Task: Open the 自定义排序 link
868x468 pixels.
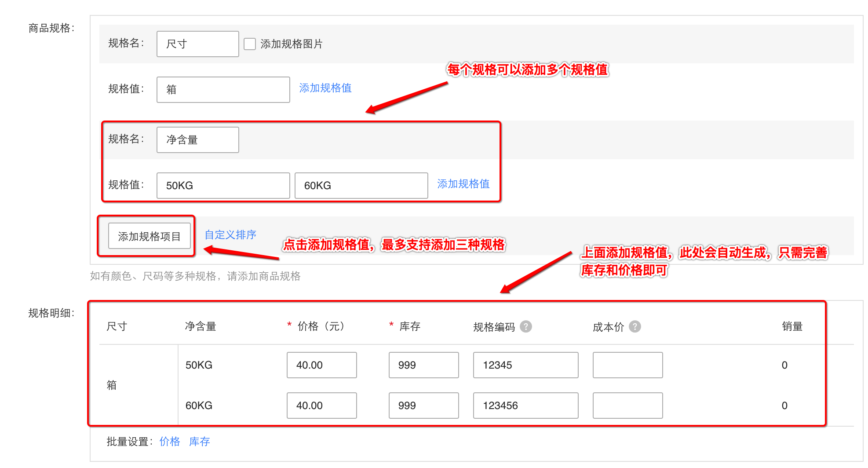Action: (230, 234)
